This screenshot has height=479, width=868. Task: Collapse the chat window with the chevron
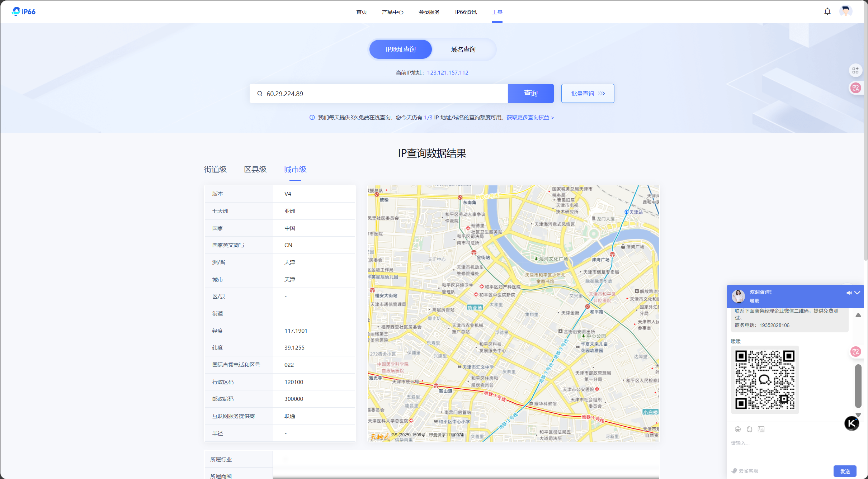coord(857,293)
